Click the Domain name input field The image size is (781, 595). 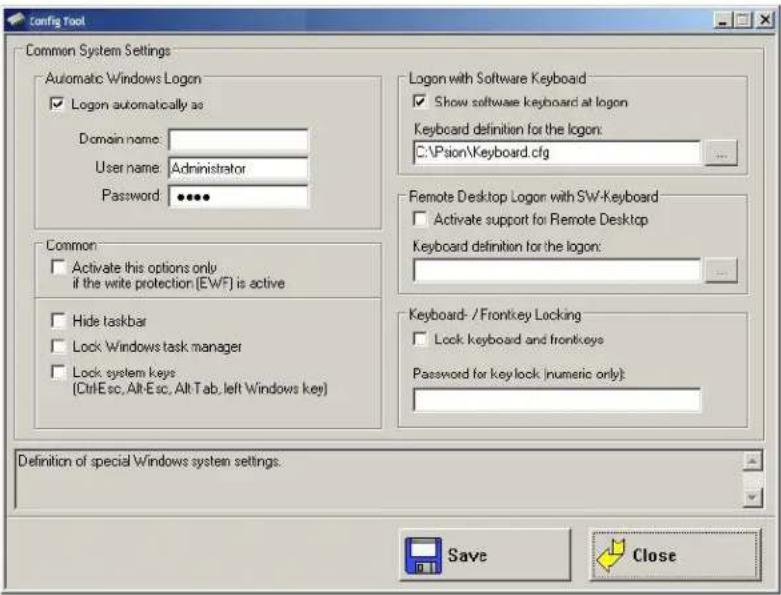tap(239, 140)
